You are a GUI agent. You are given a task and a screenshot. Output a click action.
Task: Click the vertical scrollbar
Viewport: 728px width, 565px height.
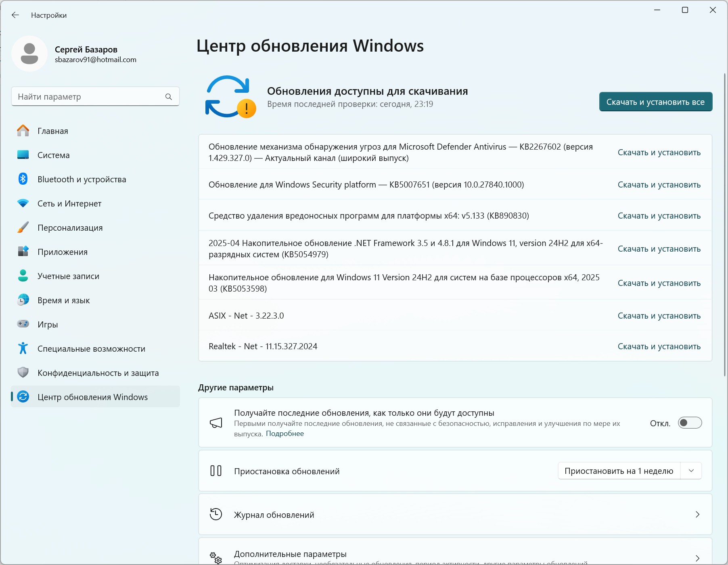point(725,226)
